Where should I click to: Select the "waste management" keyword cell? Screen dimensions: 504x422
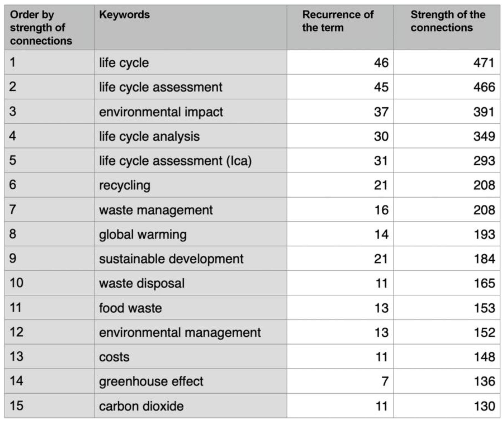click(x=156, y=210)
